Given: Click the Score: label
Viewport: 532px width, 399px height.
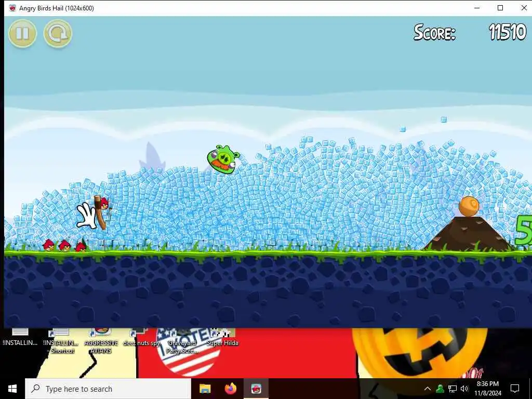Looking at the screenshot, I should click(435, 33).
